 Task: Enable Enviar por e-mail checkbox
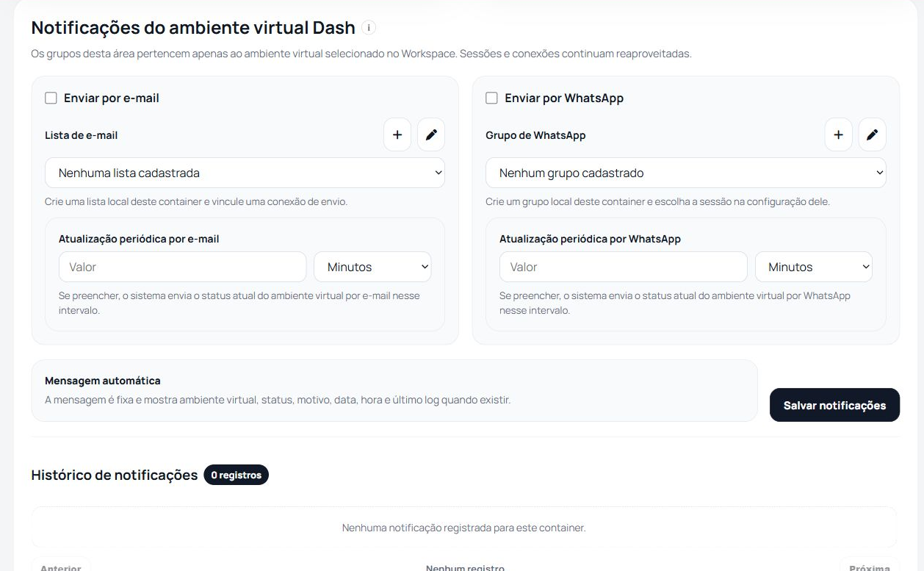51,98
